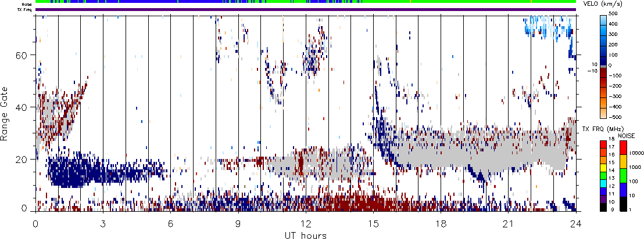Click the 'UT hours' x-axis label

pyautogui.click(x=306, y=235)
